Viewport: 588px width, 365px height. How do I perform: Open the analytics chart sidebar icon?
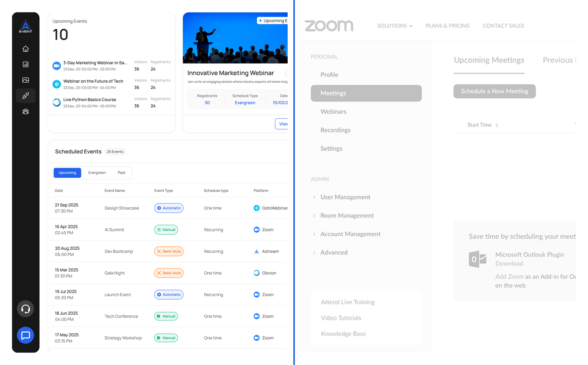click(25, 64)
